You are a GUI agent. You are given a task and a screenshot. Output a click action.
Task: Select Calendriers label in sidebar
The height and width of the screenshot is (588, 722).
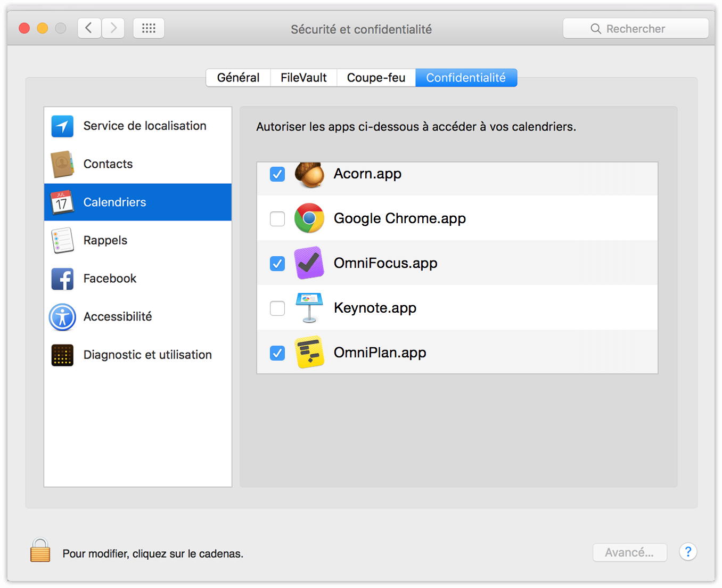pyautogui.click(x=114, y=202)
